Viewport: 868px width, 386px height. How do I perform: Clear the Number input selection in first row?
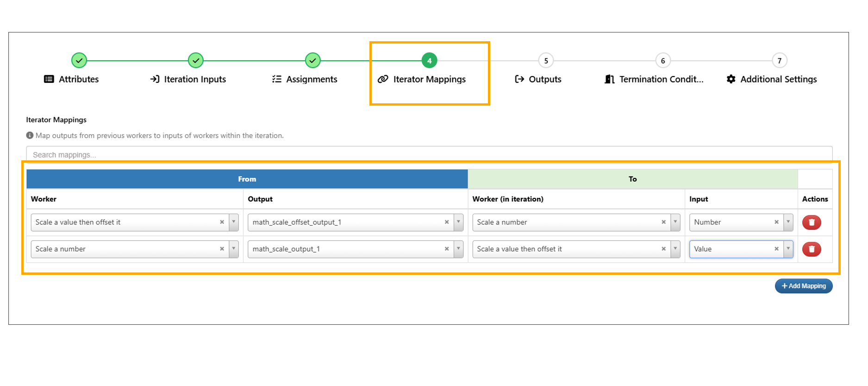[776, 222]
